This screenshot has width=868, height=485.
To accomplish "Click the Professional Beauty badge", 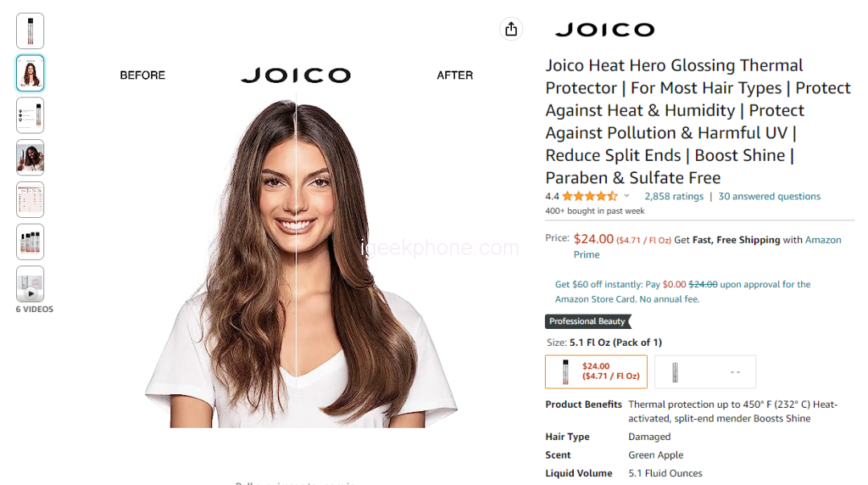I will (x=588, y=322).
